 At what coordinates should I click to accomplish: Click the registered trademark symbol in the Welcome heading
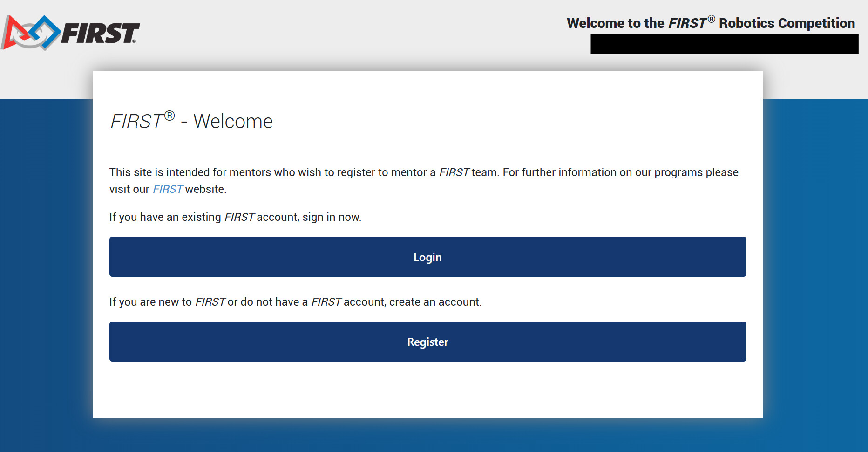click(170, 115)
